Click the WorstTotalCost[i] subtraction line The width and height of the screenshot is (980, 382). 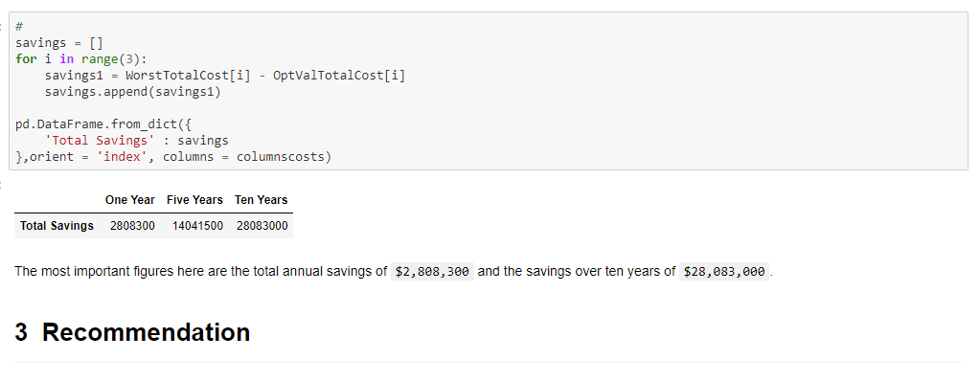pos(225,76)
